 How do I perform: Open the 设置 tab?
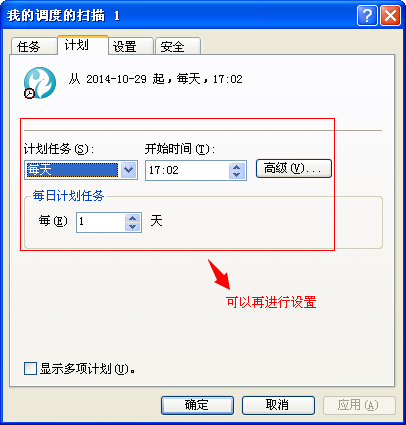coord(130,46)
